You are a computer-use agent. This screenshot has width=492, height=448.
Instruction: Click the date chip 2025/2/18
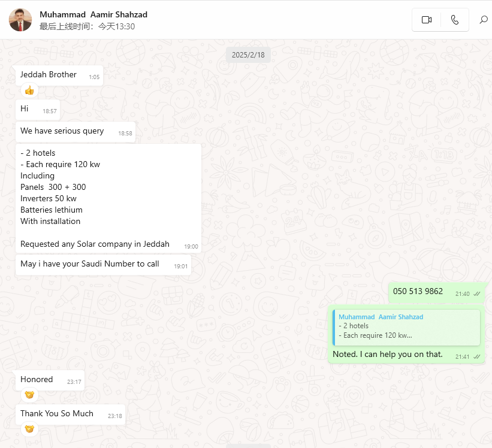(248, 55)
